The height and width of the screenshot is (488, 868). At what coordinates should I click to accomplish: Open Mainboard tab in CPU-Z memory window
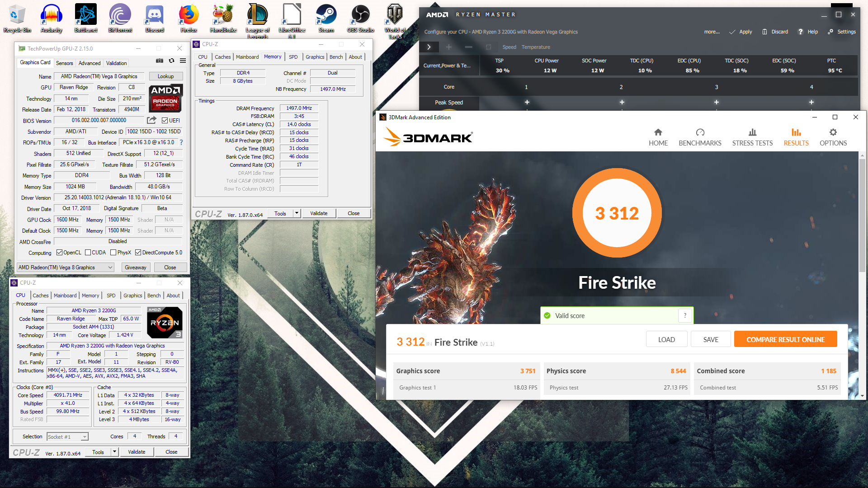point(247,57)
